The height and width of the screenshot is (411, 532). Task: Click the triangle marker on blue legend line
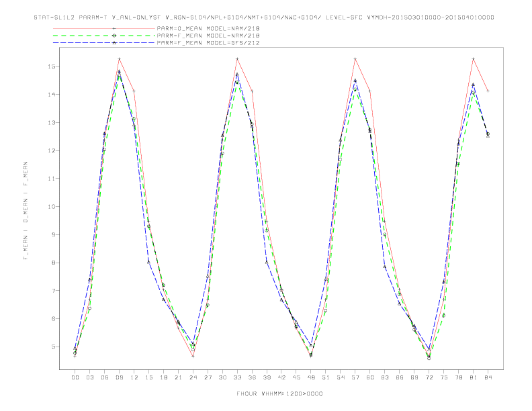click(114, 43)
